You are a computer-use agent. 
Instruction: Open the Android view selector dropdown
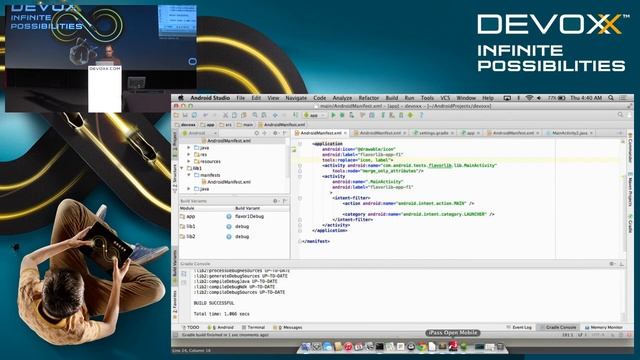click(x=200, y=133)
